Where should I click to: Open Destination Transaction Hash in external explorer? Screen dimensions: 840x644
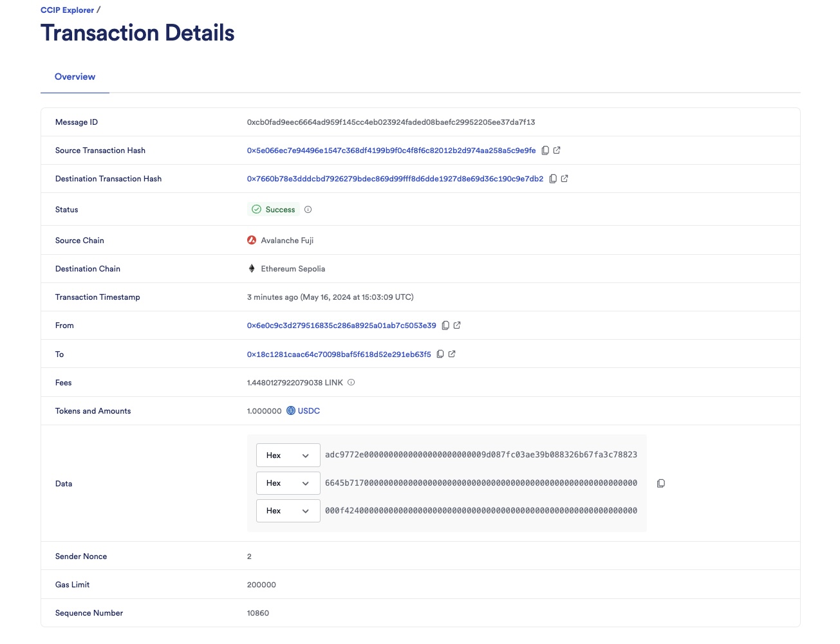pyautogui.click(x=565, y=178)
